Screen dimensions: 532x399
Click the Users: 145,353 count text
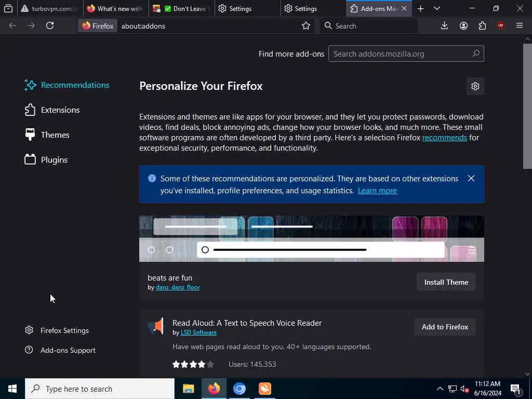click(252, 364)
